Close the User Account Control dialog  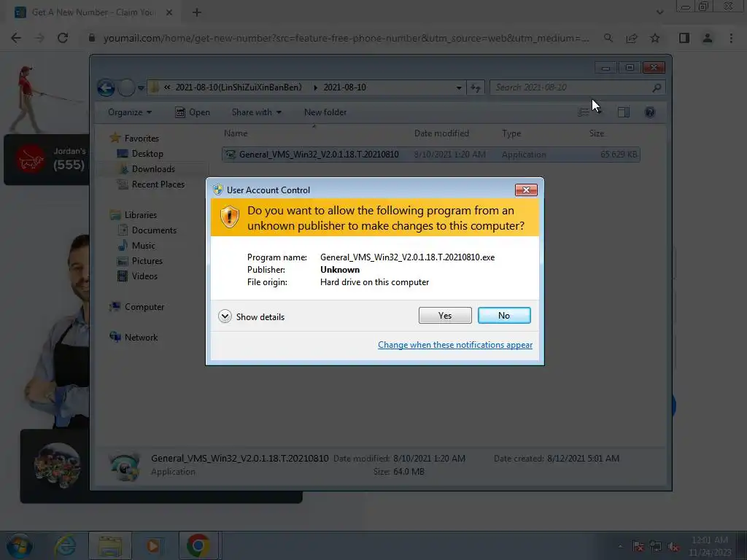tap(526, 190)
